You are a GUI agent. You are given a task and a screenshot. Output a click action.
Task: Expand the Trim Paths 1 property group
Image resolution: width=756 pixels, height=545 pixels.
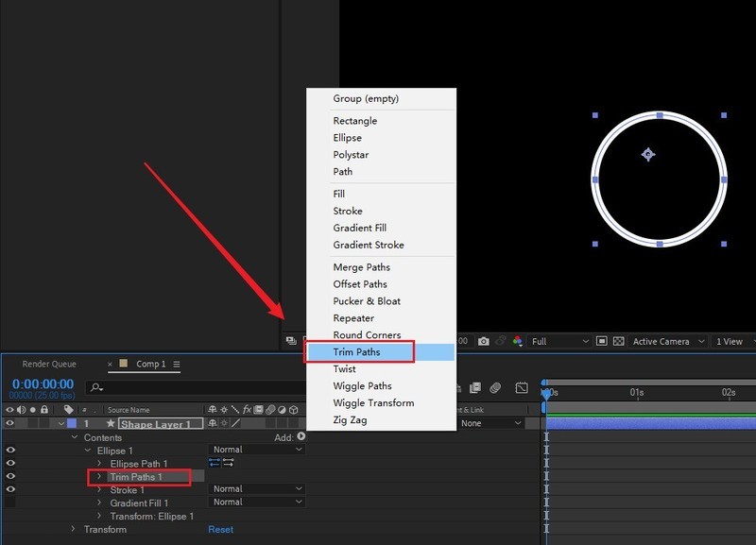click(99, 477)
